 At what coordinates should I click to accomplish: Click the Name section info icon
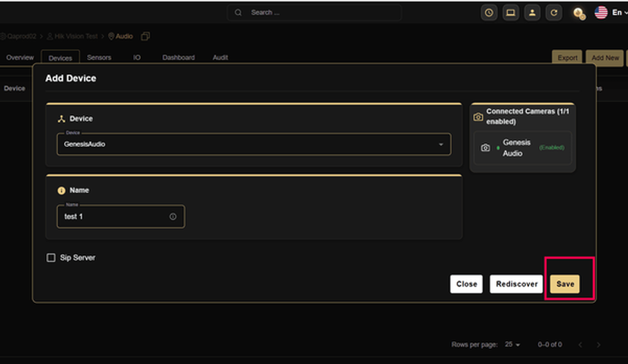coord(61,191)
